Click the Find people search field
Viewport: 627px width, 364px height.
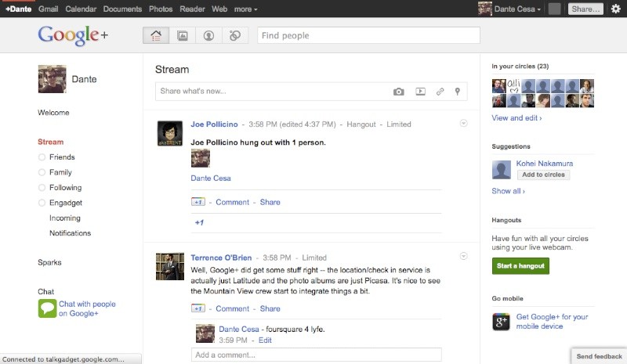tap(368, 35)
